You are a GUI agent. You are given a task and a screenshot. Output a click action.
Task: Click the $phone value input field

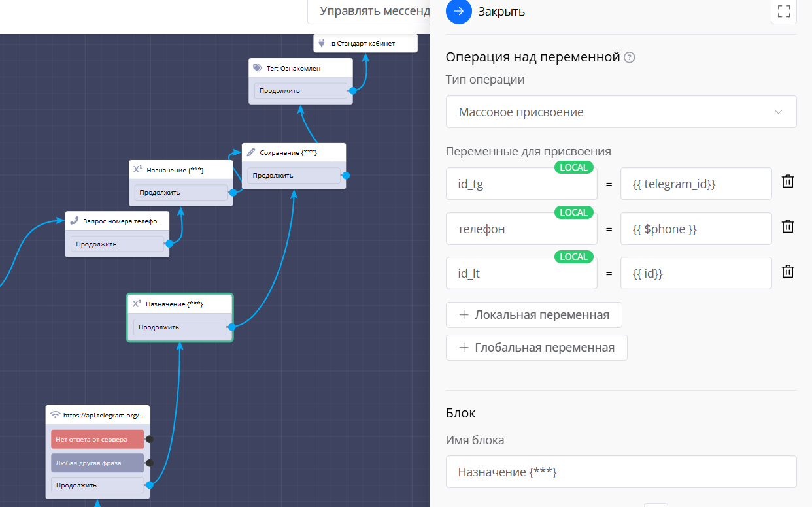[x=696, y=229]
